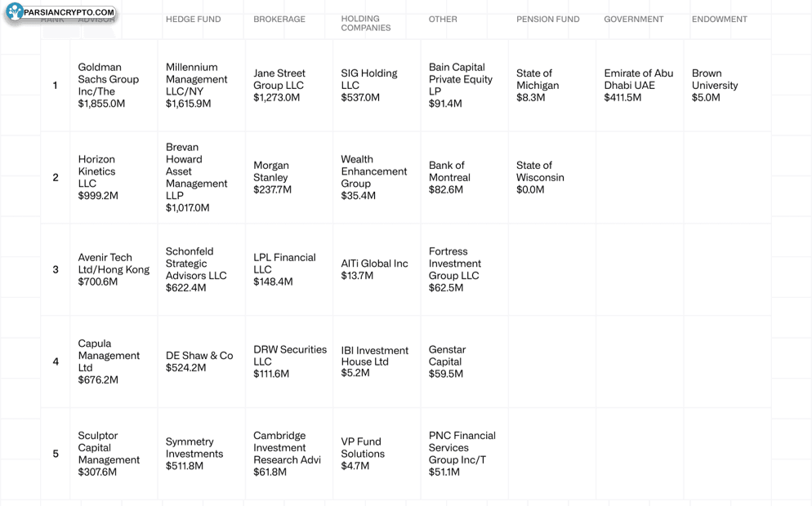812x506 pixels.
Task: Click the OTHER column header
Action: click(443, 20)
